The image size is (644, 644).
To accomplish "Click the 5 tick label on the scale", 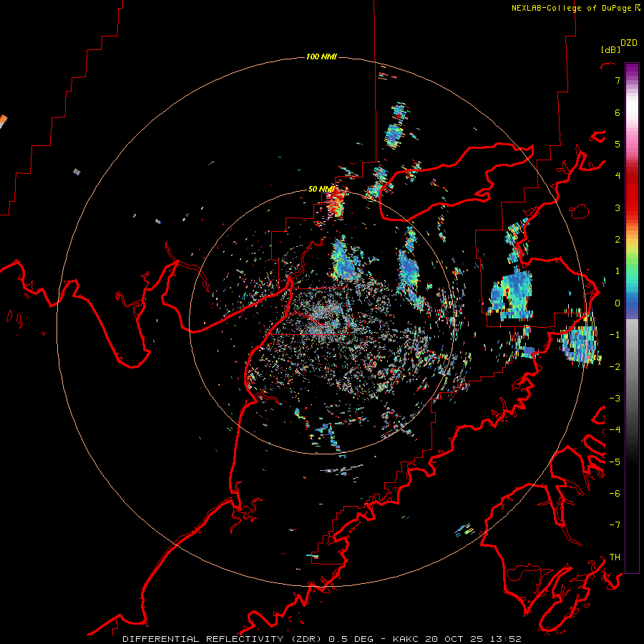I will point(618,144).
